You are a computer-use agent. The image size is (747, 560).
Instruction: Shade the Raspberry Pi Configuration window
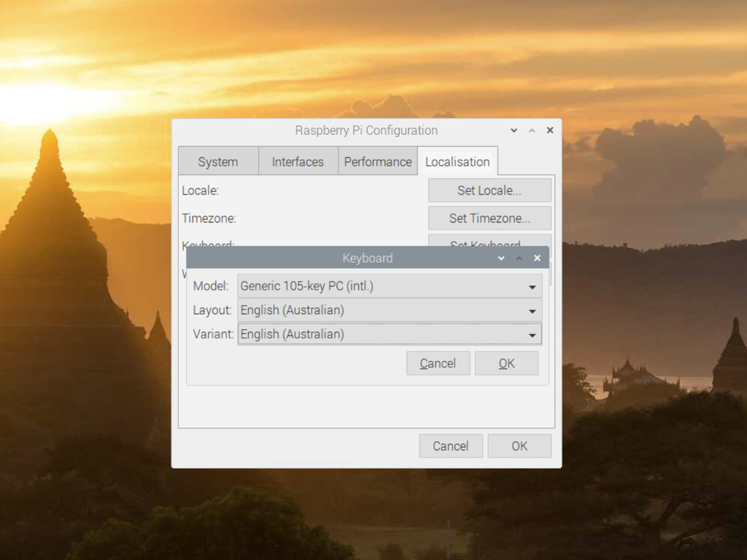click(514, 130)
